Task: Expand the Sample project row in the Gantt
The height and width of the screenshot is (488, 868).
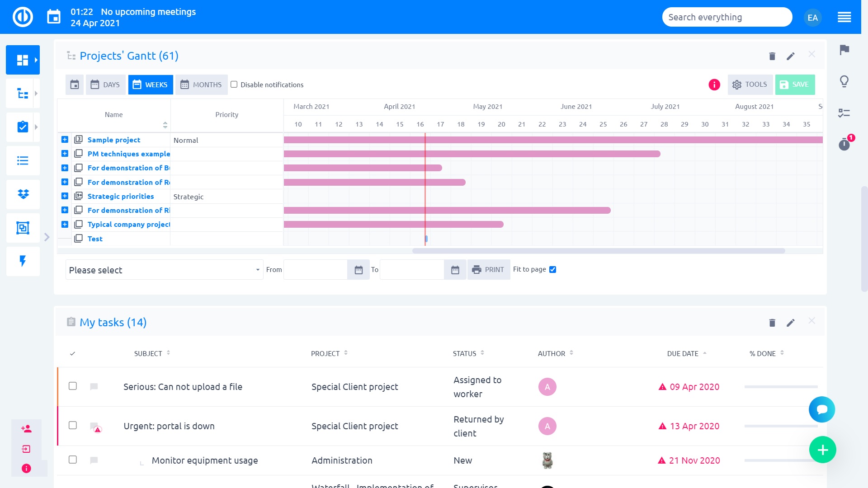Action: tap(65, 140)
